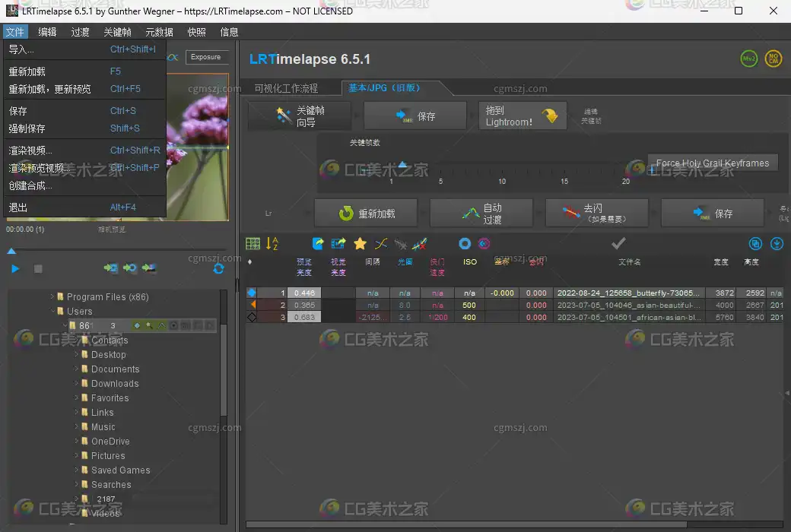Expand the Downloads folder node

(77, 384)
